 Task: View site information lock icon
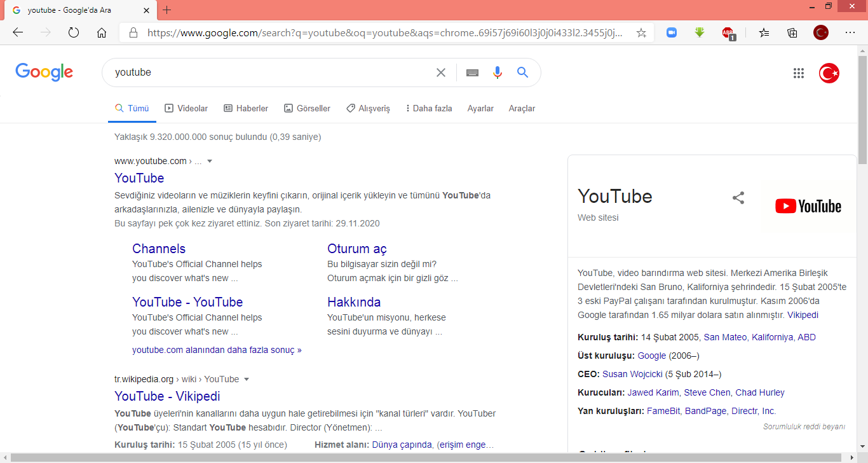click(133, 32)
